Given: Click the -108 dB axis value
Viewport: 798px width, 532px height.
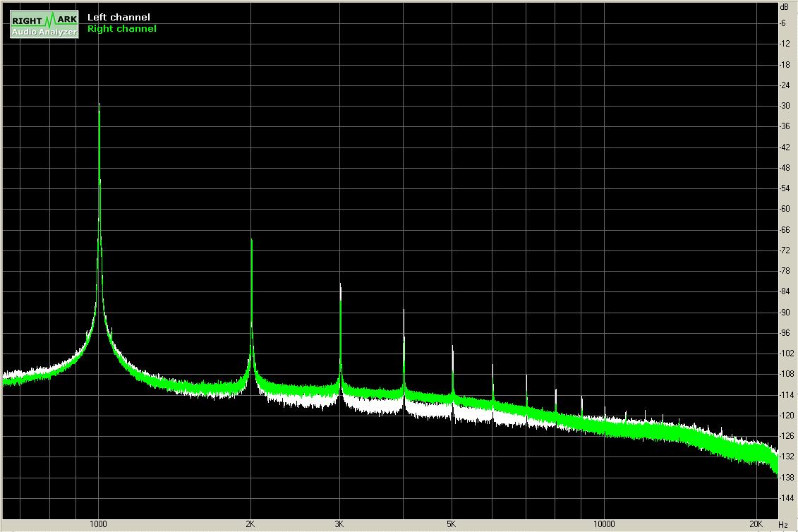Looking at the screenshot, I should pyautogui.click(x=787, y=374).
